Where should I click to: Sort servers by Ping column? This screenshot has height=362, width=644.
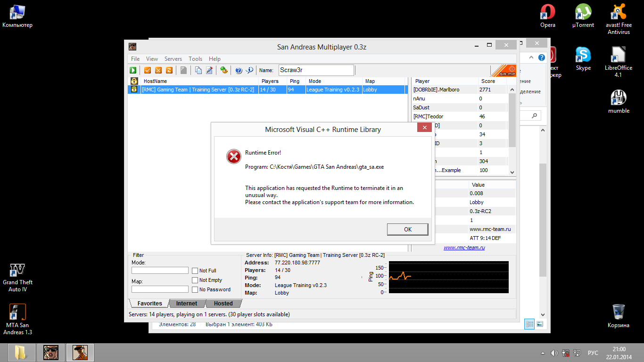tap(297, 81)
